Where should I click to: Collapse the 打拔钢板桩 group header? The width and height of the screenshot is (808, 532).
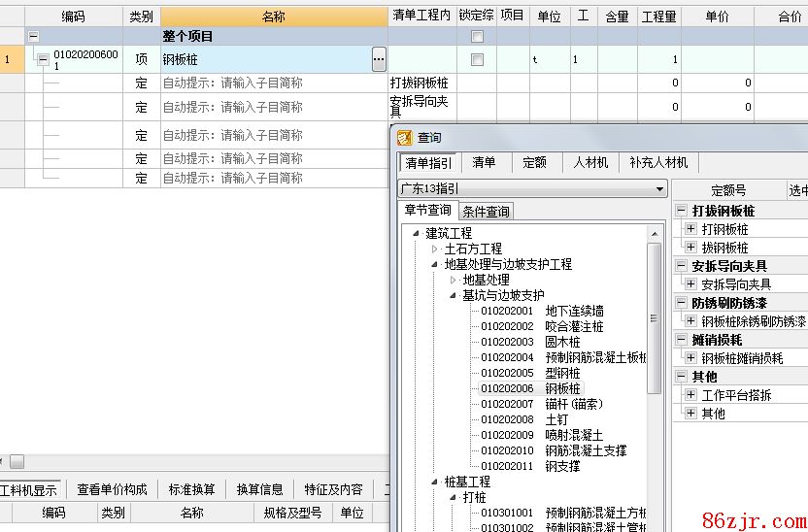[681, 211]
